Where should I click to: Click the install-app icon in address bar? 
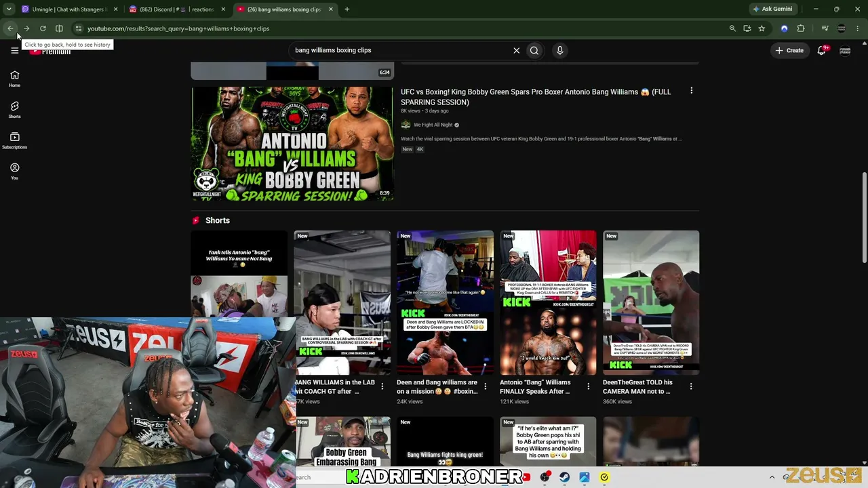pos(747,28)
